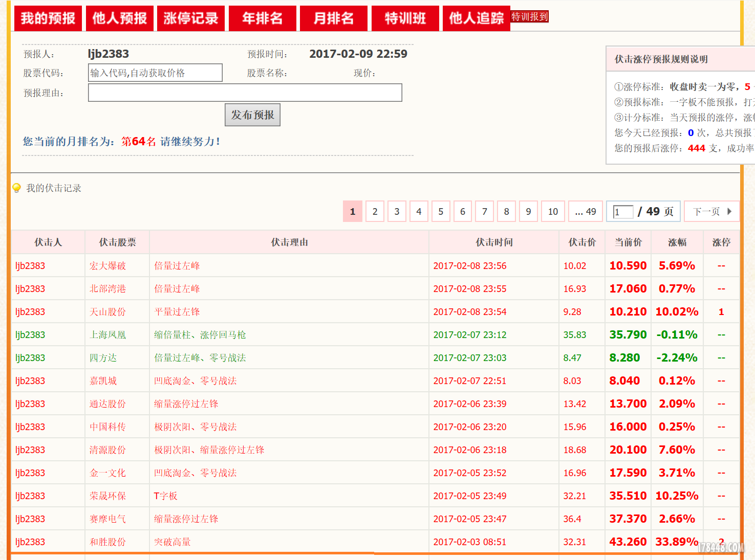Open stock 上海凤凰
Image resolution: width=755 pixels, height=560 pixels.
(x=107, y=334)
